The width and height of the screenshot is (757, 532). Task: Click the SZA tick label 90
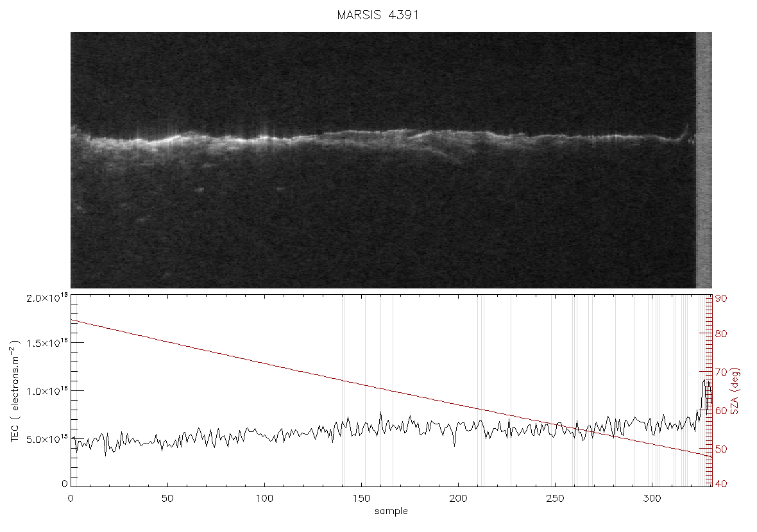[721, 299]
